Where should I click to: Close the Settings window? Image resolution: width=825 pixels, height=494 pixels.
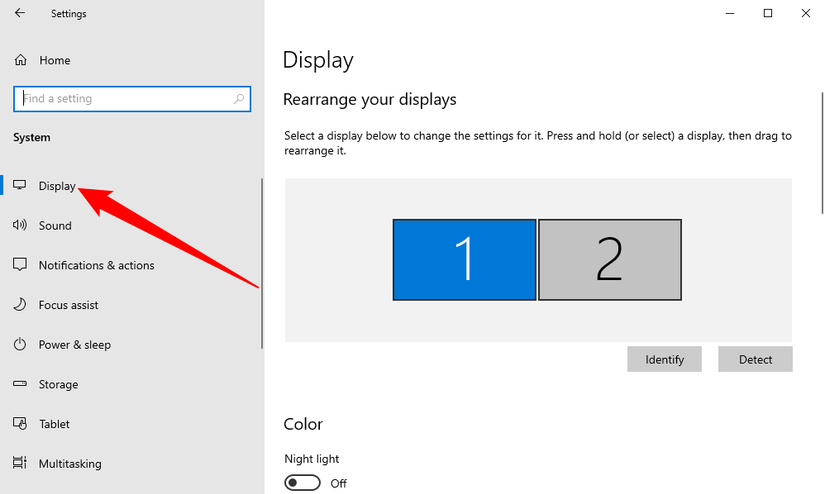806,13
